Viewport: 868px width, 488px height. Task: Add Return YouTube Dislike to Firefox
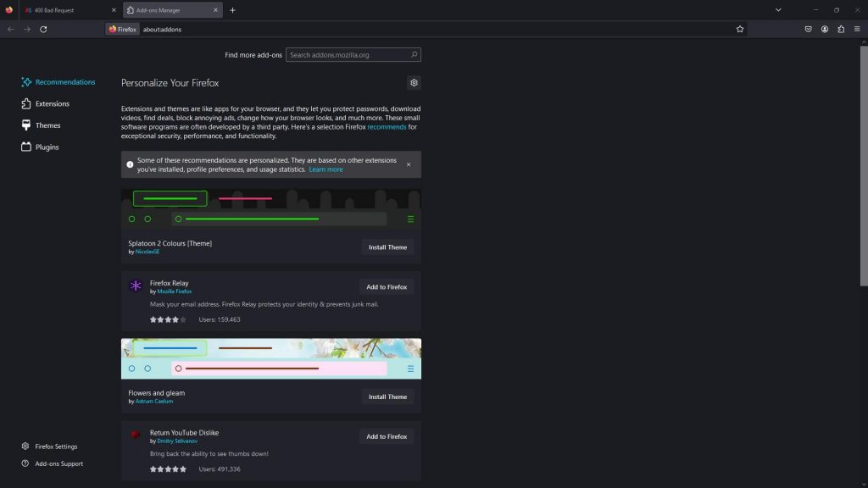click(x=387, y=435)
